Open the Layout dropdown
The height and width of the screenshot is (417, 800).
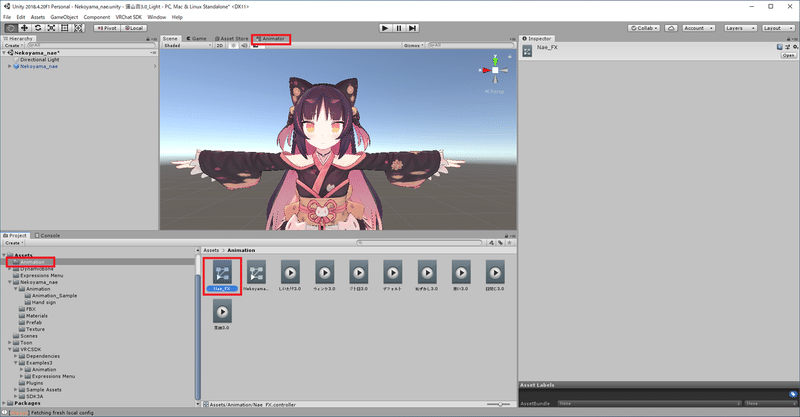(x=778, y=28)
